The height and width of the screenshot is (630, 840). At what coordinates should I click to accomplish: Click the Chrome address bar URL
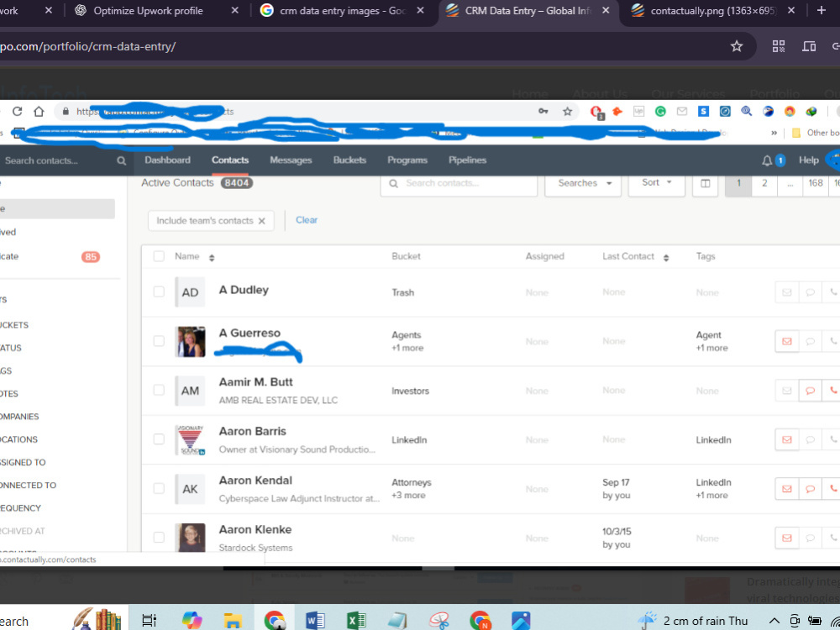88,46
